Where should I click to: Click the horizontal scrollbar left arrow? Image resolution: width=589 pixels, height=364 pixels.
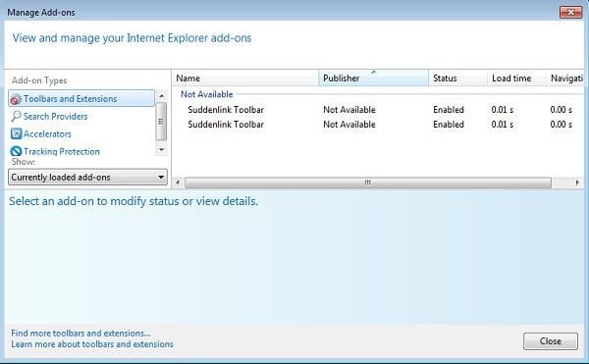(x=178, y=182)
